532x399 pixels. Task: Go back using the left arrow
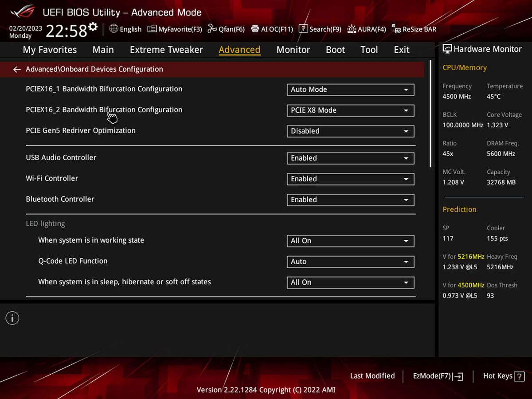[x=17, y=70]
